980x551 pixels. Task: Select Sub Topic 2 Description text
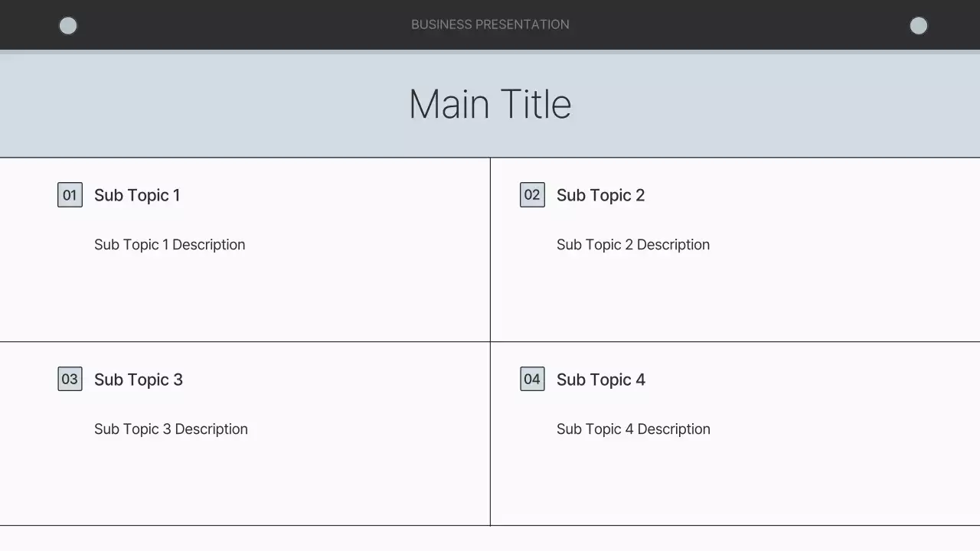(x=633, y=245)
